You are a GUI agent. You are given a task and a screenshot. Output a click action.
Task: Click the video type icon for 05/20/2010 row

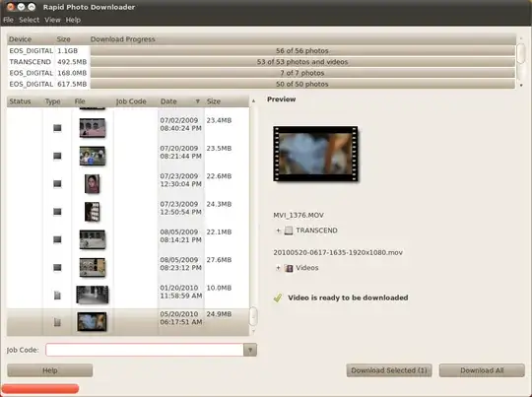pyautogui.click(x=57, y=322)
